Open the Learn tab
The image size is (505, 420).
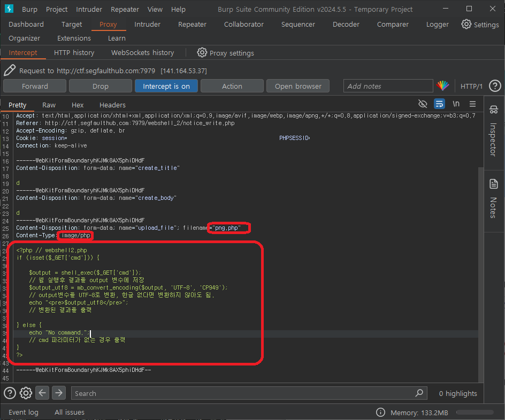pos(117,38)
